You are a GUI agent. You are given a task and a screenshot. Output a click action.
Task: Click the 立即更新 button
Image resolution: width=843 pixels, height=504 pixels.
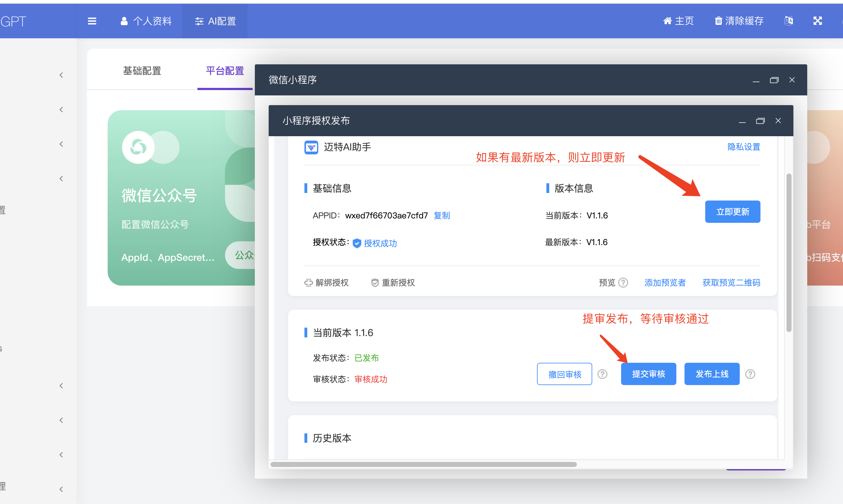[732, 211]
